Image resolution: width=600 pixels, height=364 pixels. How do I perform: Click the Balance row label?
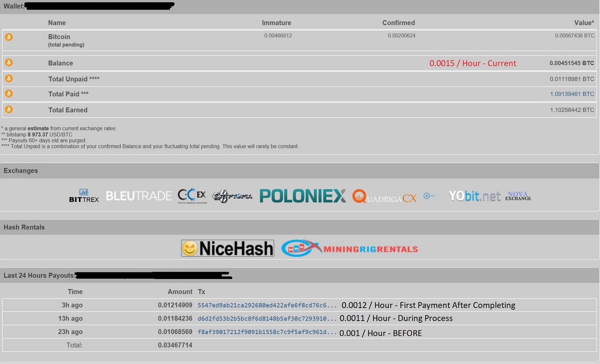pyautogui.click(x=60, y=63)
